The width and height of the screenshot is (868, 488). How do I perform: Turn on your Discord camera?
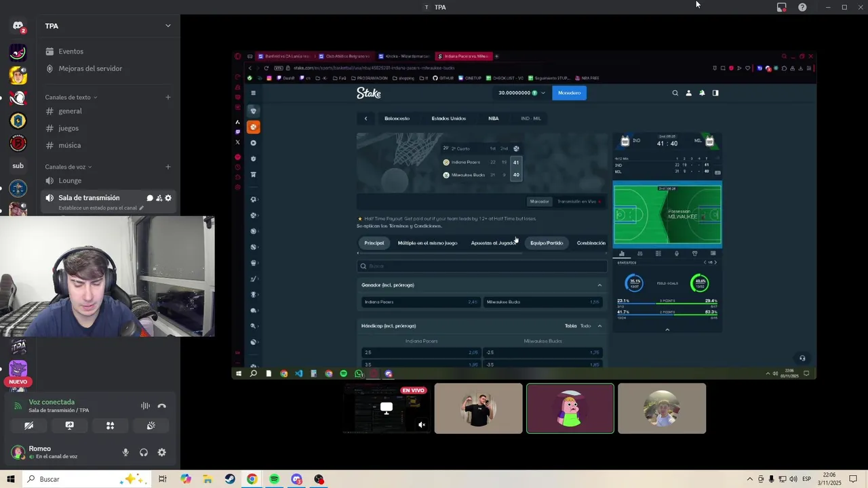coord(28,426)
